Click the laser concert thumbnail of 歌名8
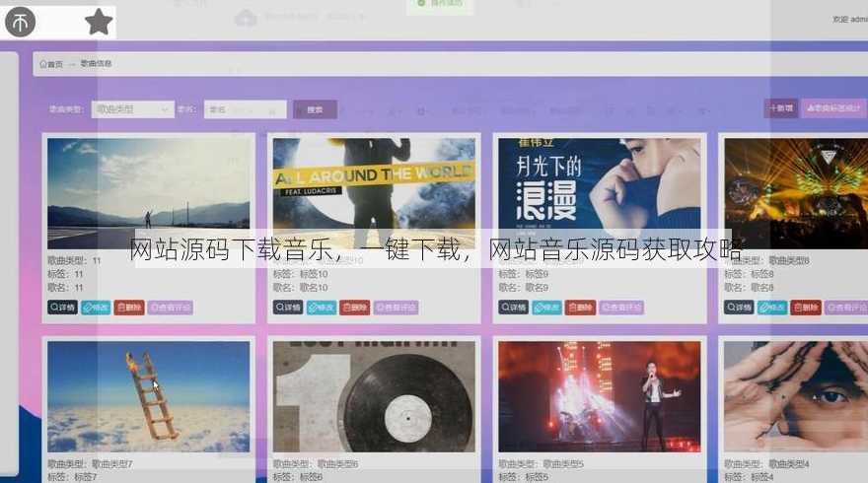 795,193
